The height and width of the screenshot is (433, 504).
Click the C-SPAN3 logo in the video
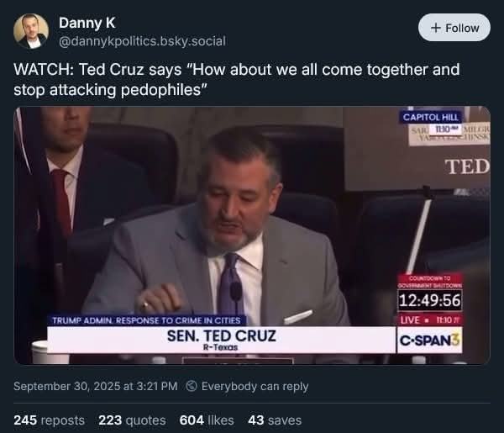pos(430,339)
